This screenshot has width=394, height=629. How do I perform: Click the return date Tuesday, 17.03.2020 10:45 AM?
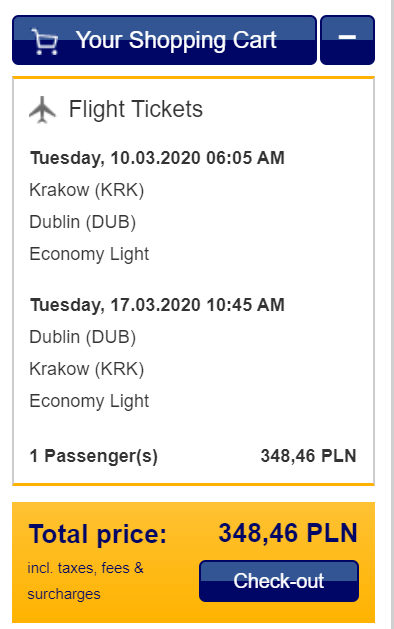[x=157, y=305]
